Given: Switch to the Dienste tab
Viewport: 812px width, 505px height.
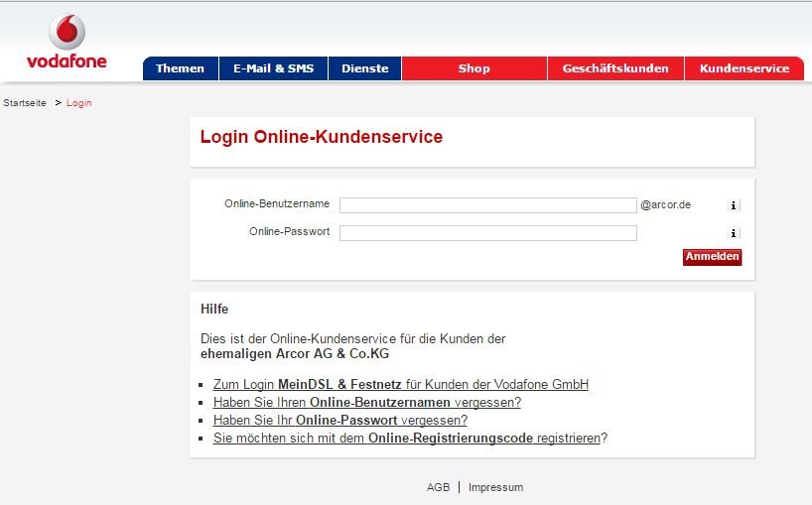Looking at the screenshot, I should pyautogui.click(x=364, y=68).
